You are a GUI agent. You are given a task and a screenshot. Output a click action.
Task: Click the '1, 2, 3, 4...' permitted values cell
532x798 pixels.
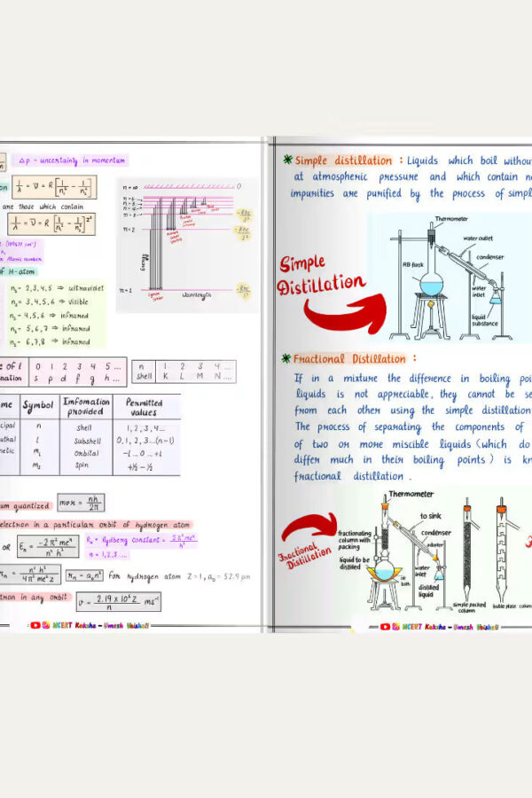[145, 428]
